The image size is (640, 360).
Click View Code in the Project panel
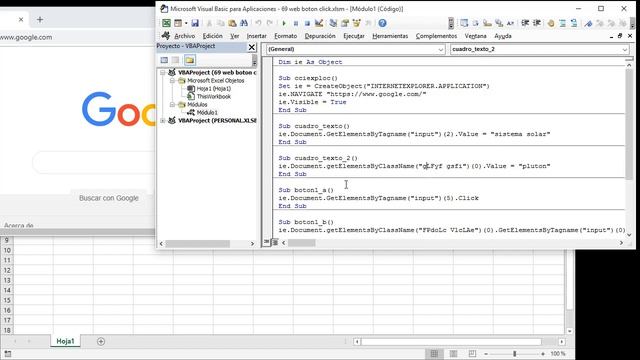pyautogui.click(x=164, y=60)
